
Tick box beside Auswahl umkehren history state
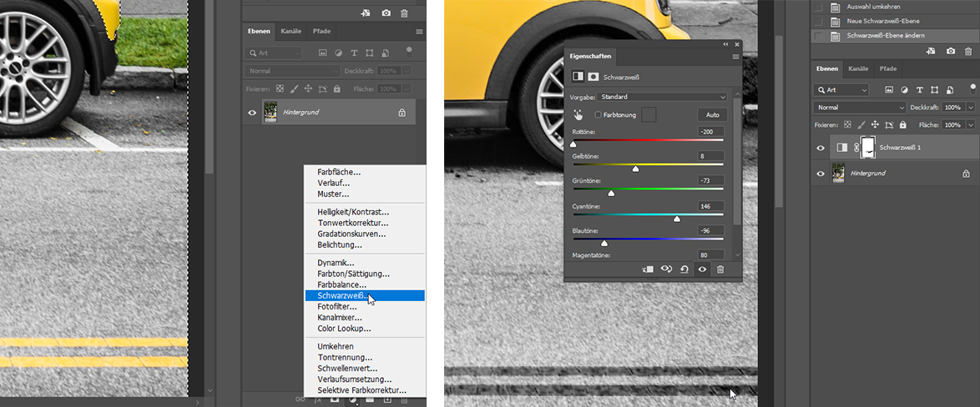(x=819, y=8)
